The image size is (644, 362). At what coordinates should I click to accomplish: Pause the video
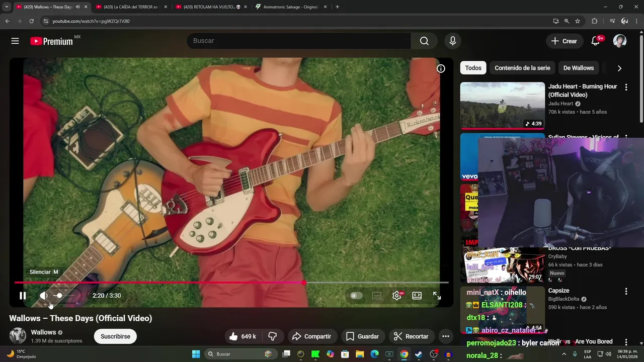tap(23, 296)
